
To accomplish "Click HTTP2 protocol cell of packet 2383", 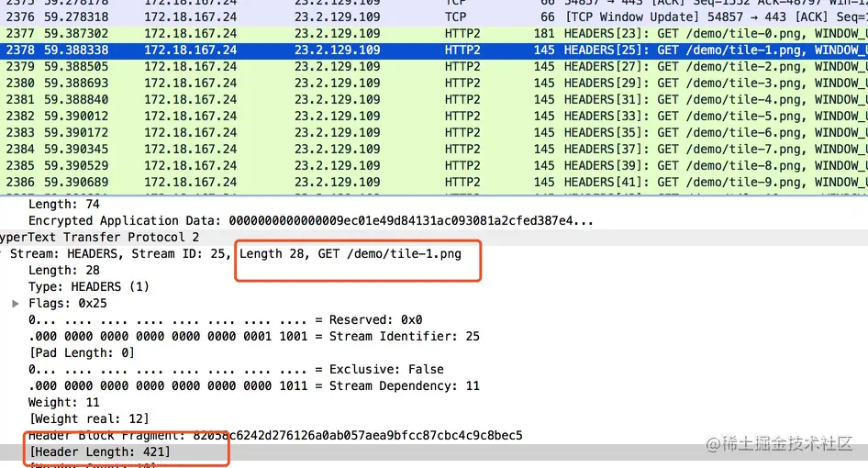I will tap(462, 133).
